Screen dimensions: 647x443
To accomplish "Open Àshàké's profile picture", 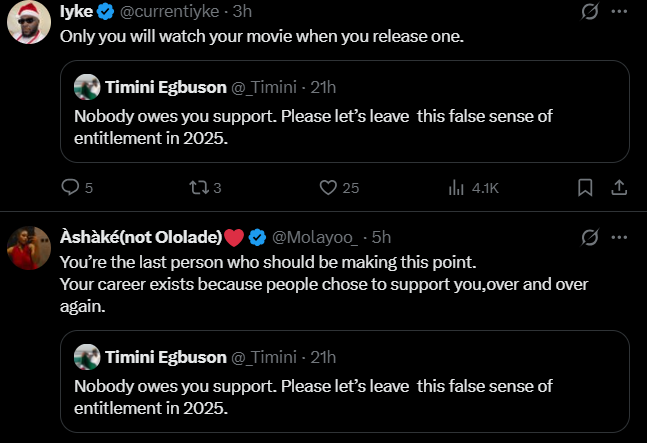I will 30,246.
